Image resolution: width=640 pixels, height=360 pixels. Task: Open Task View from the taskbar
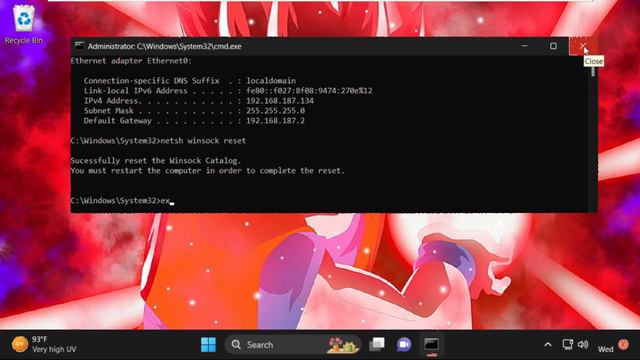pyautogui.click(x=377, y=344)
